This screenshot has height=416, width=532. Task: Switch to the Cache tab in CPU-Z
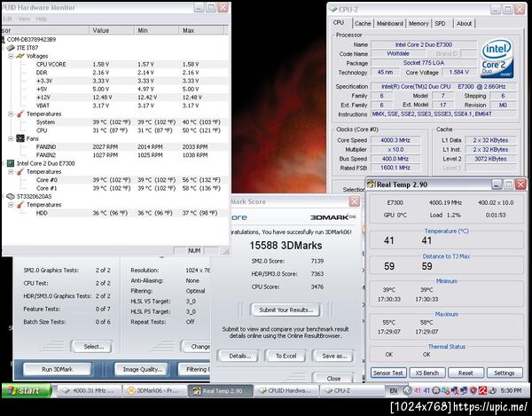click(x=363, y=23)
